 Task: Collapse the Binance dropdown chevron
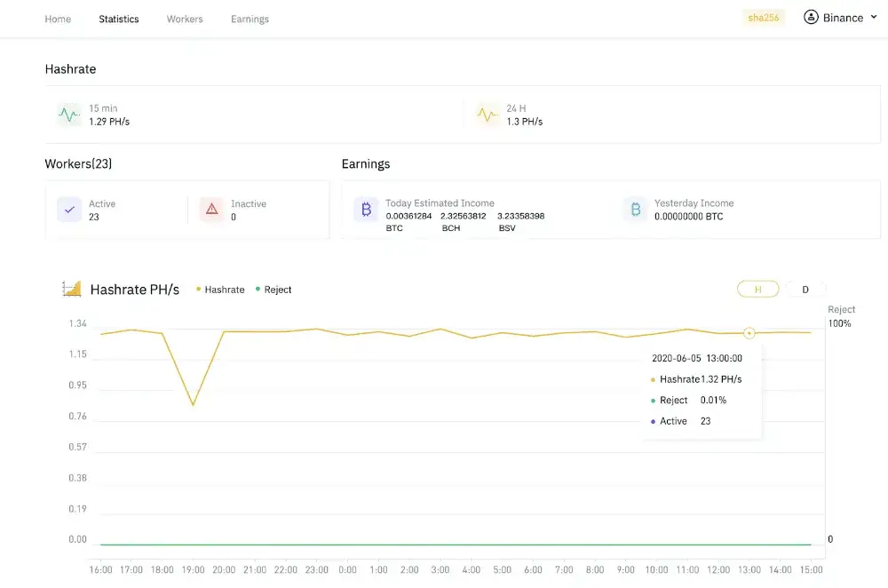[874, 17]
